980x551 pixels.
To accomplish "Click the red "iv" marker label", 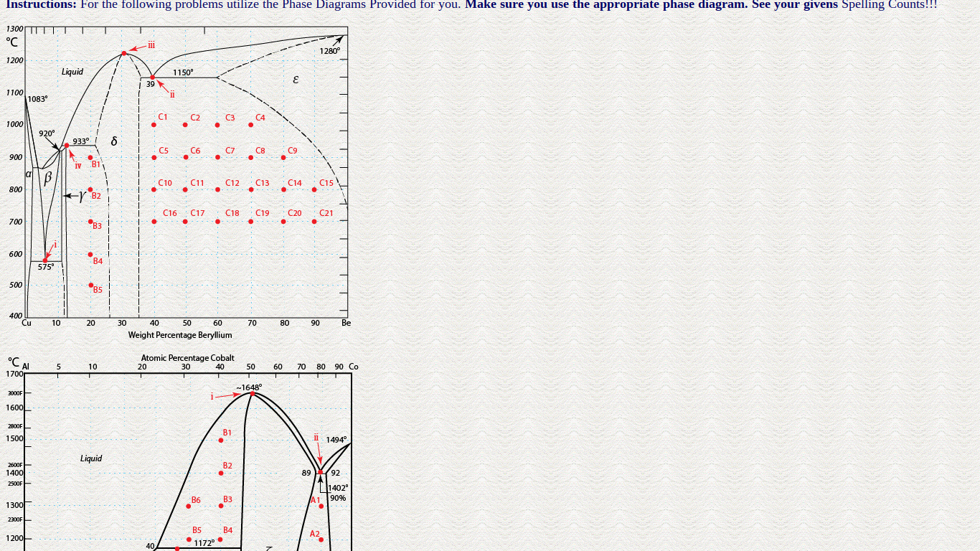I will [78, 166].
